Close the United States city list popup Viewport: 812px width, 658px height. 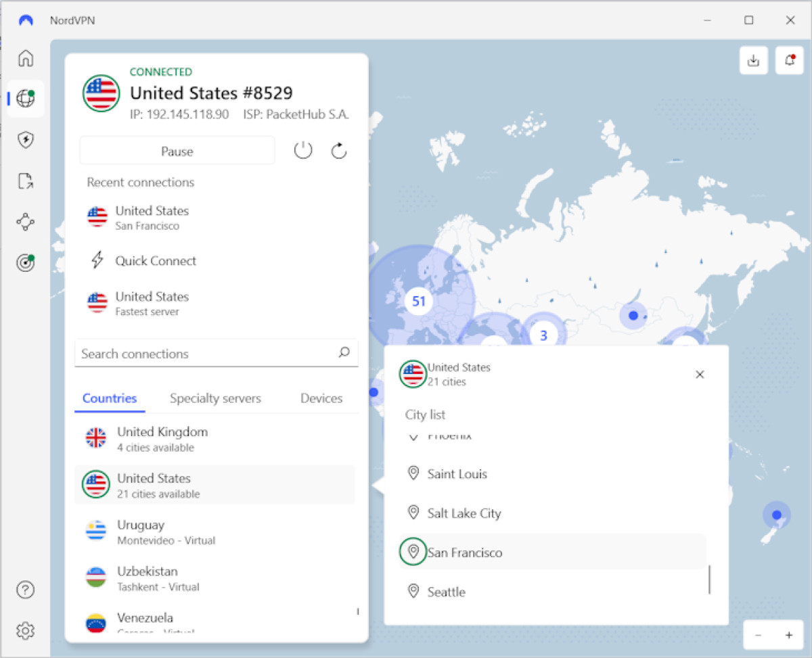pos(700,374)
